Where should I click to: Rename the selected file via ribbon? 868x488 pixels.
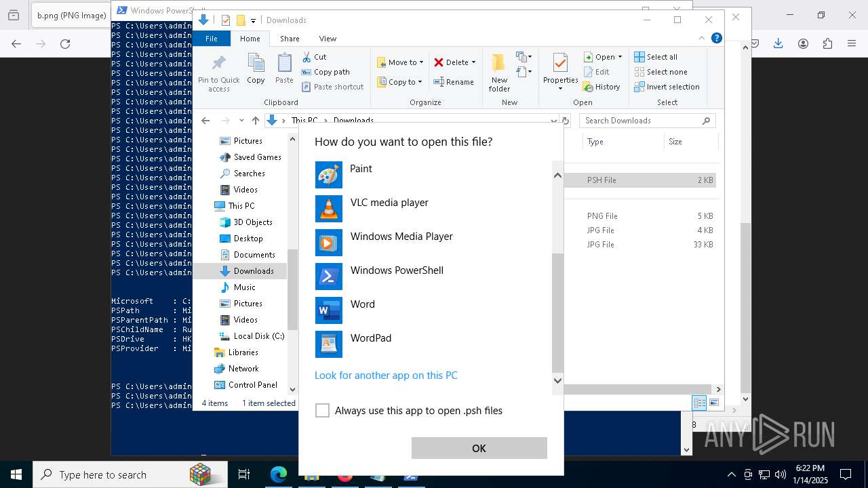(x=454, y=82)
